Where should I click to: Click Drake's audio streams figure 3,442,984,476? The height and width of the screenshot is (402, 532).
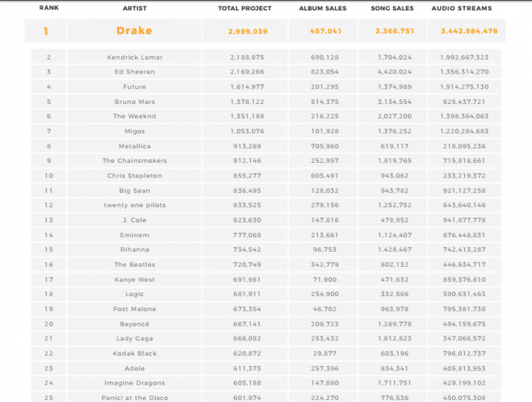[x=464, y=30]
